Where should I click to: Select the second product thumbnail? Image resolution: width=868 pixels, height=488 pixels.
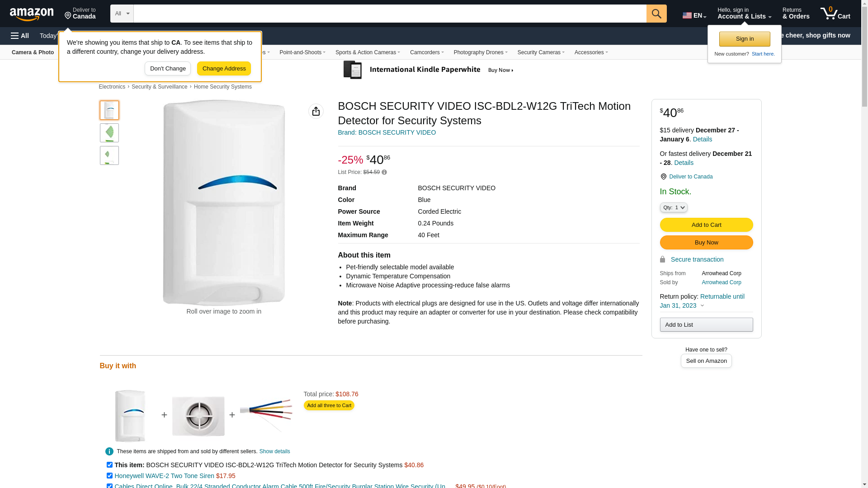[x=109, y=133]
